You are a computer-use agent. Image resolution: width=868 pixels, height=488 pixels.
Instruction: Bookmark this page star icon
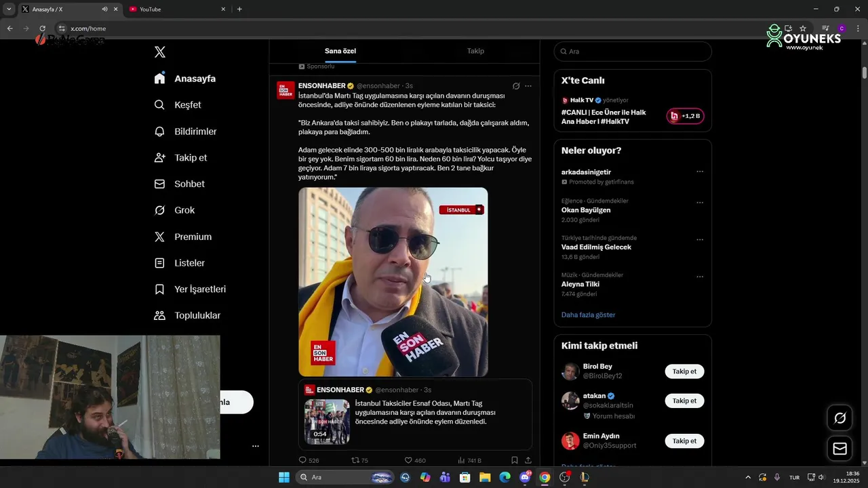804,28
